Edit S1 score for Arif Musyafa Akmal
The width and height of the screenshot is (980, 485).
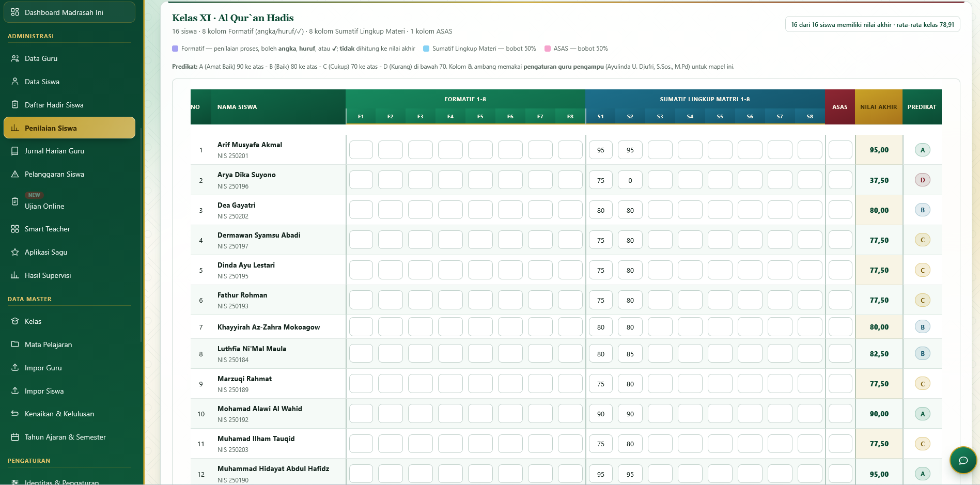coord(600,150)
